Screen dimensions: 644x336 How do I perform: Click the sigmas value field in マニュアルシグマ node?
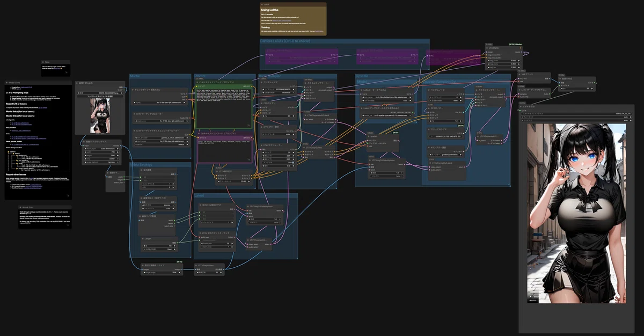(445, 136)
